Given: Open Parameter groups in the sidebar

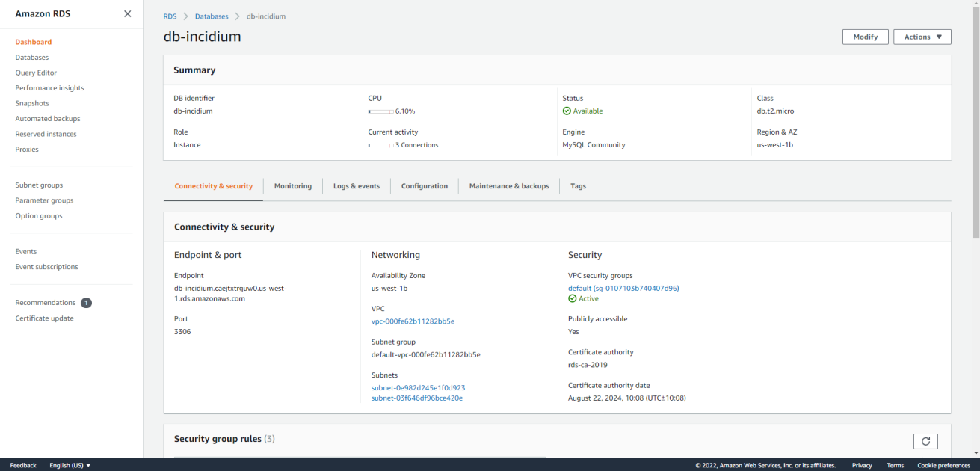Looking at the screenshot, I should pyautogui.click(x=44, y=200).
